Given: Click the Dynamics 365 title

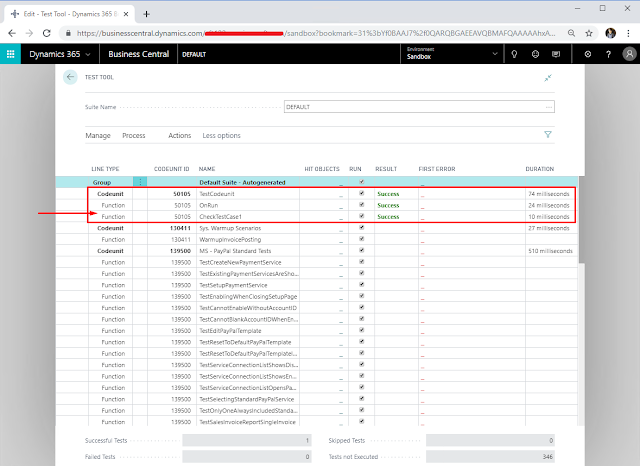Looking at the screenshot, I should pos(55,54).
